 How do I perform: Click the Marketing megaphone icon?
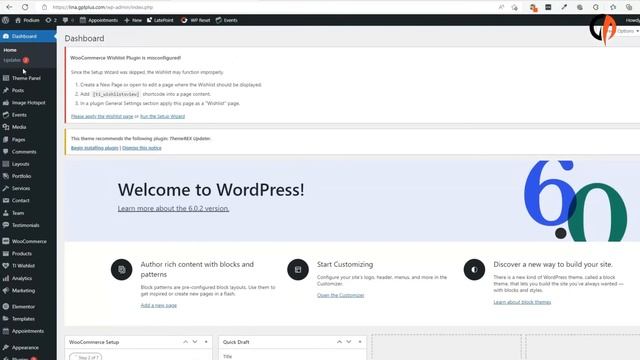click(x=6, y=290)
